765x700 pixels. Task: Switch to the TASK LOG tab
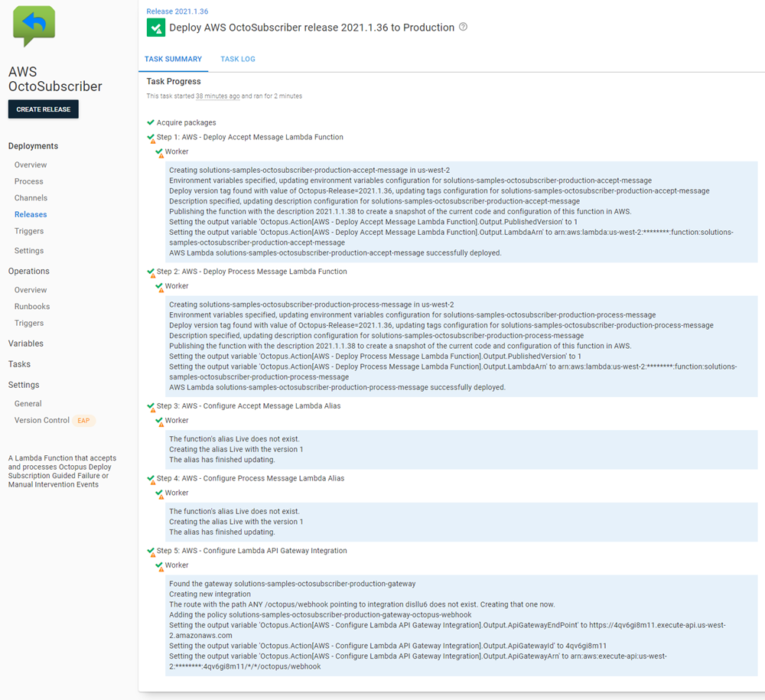point(239,59)
